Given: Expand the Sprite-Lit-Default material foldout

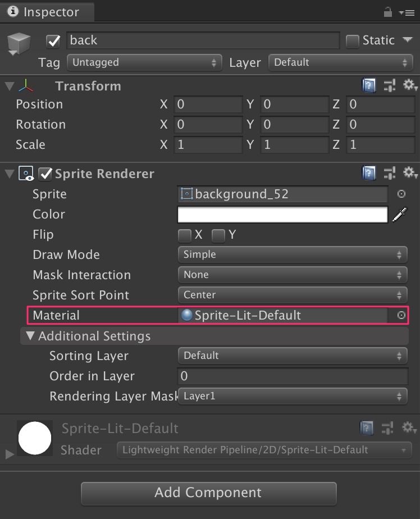Looking at the screenshot, I should (x=10, y=454).
